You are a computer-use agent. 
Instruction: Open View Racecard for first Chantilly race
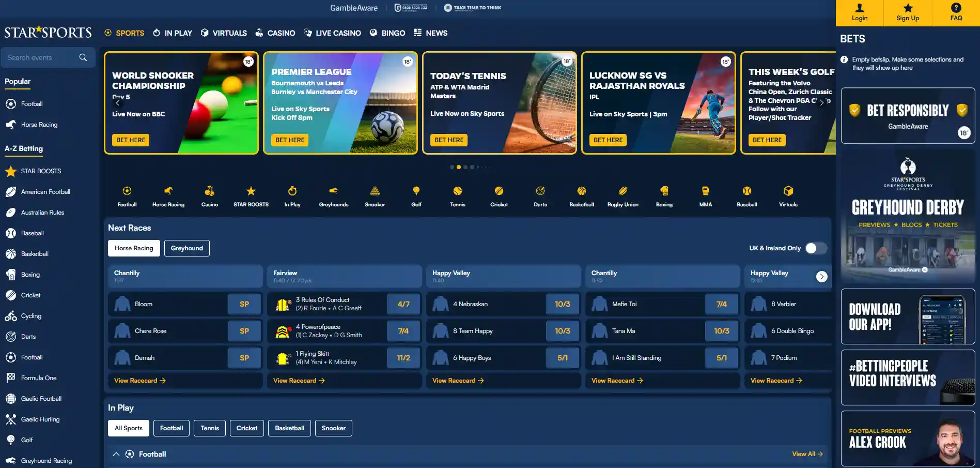point(140,381)
